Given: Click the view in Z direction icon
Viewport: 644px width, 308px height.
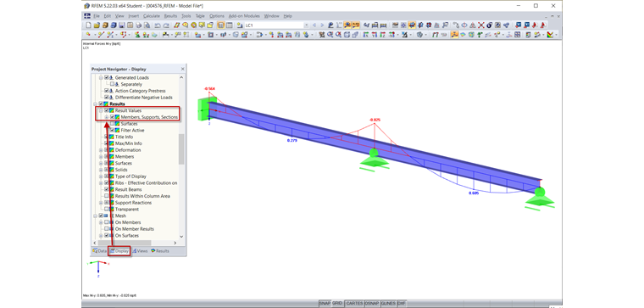Looking at the screenshot, I should pyautogui.click(x=383, y=35).
